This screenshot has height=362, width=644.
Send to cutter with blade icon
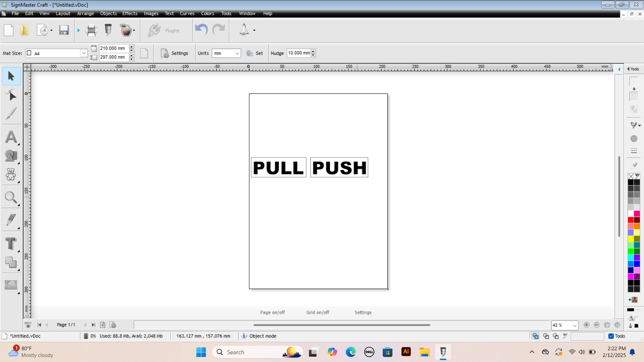pyautogui.click(x=108, y=30)
